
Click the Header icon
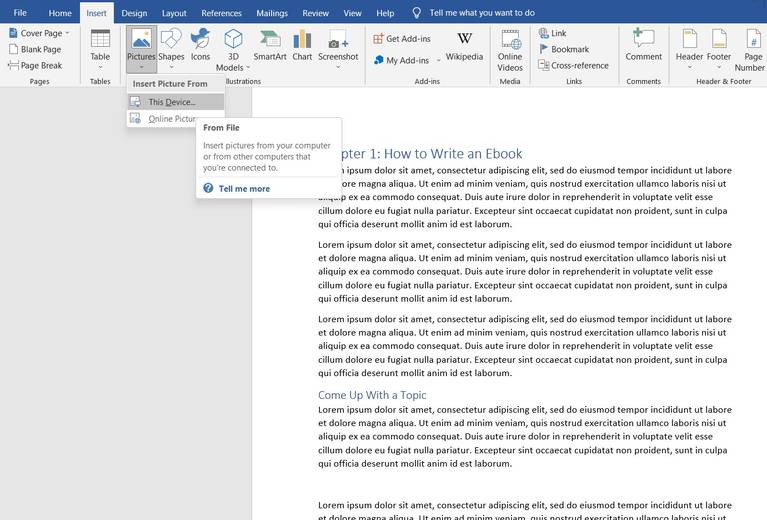pos(689,38)
